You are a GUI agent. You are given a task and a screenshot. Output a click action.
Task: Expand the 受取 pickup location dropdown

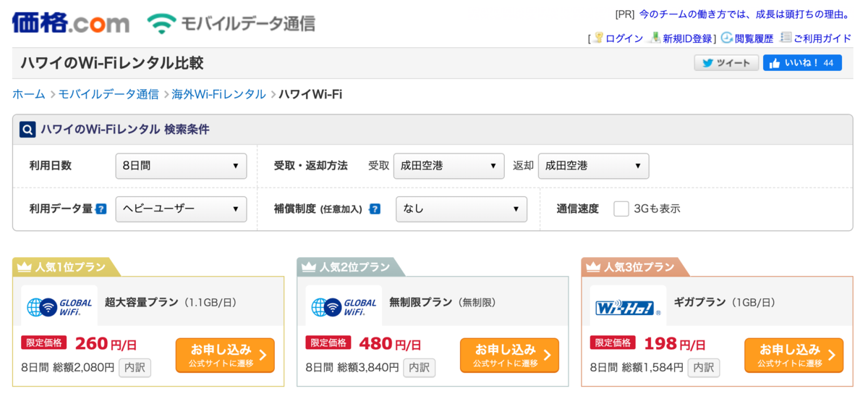tap(448, 166)
